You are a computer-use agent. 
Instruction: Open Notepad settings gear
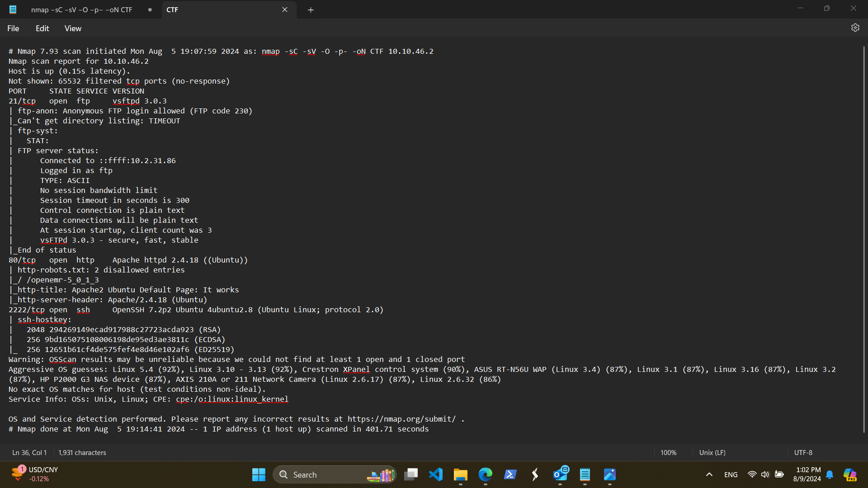(x=855, y=28)
